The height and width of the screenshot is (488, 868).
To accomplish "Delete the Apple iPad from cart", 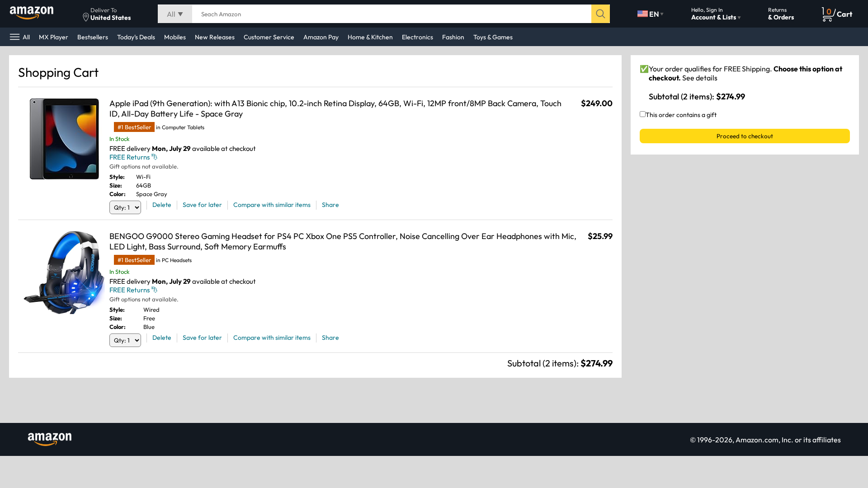I will 162,205.
